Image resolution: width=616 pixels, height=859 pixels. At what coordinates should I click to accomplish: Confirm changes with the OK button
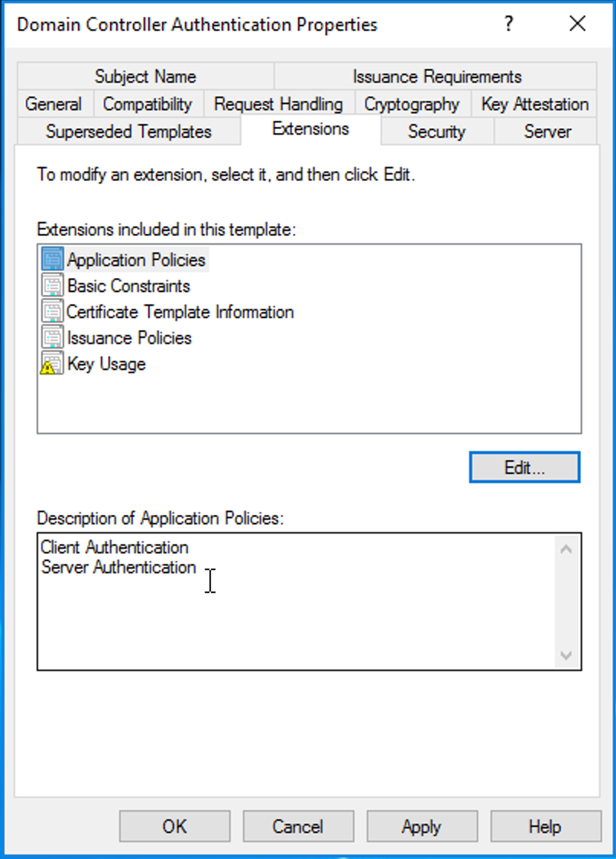click(174, 826)
